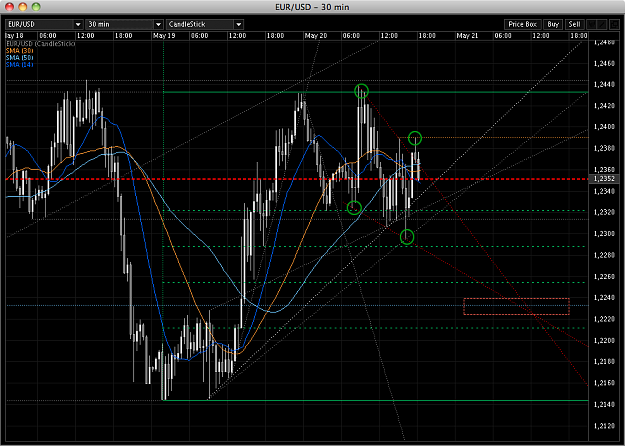Click the red dashed target rectangle
The width and height of the screenshot is (625, 446).
click(x=516, y=307)
